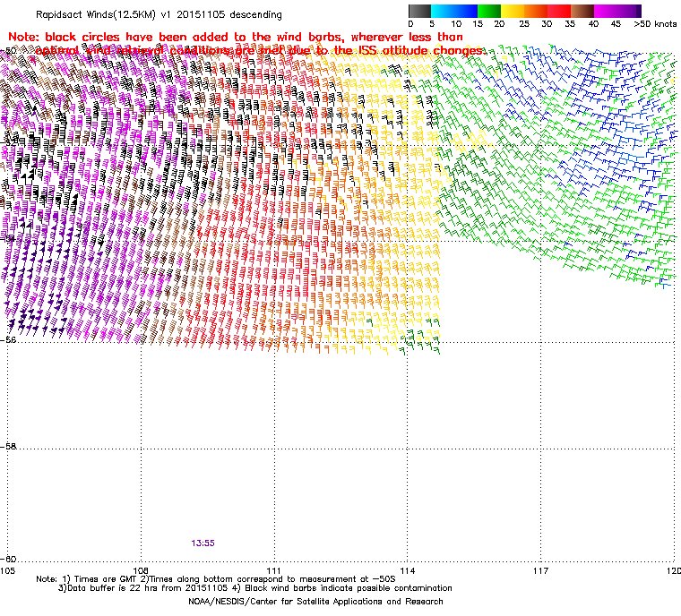The image size is (681, 616).
Task: Click the '>50 knots' legend label
Action: coord(655,24)
